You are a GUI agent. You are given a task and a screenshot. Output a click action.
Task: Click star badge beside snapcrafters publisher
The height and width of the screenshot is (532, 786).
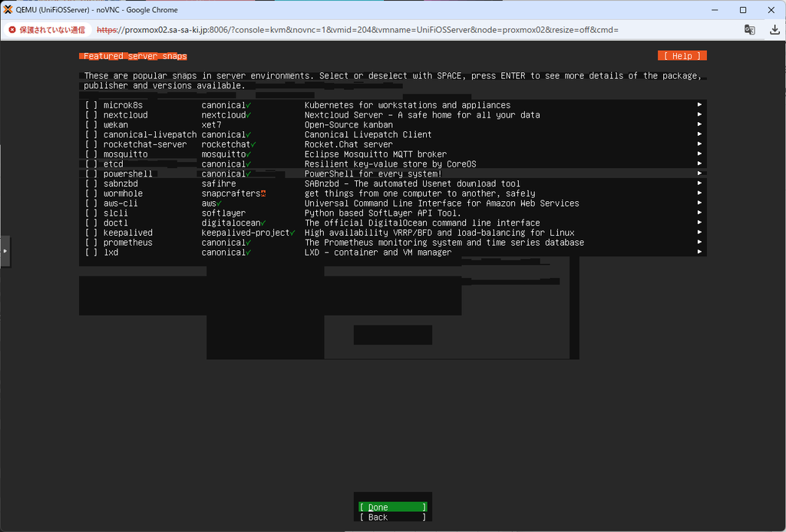[x=263, y=193]
